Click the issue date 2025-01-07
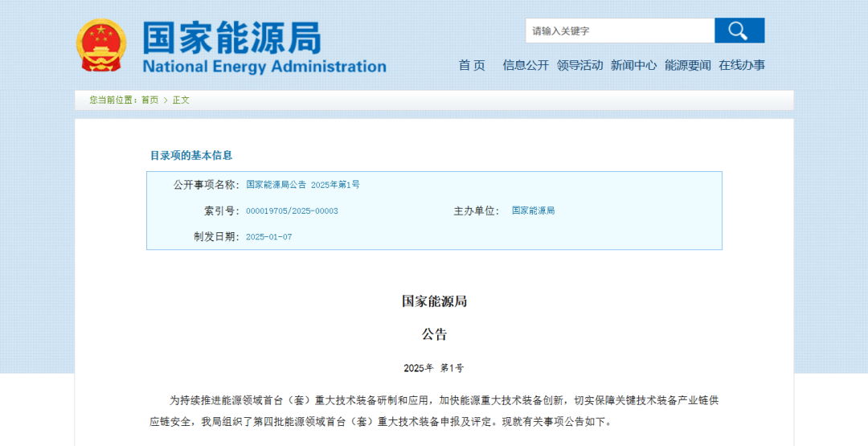Screen dimensions: 868x446 coord(268,237)
